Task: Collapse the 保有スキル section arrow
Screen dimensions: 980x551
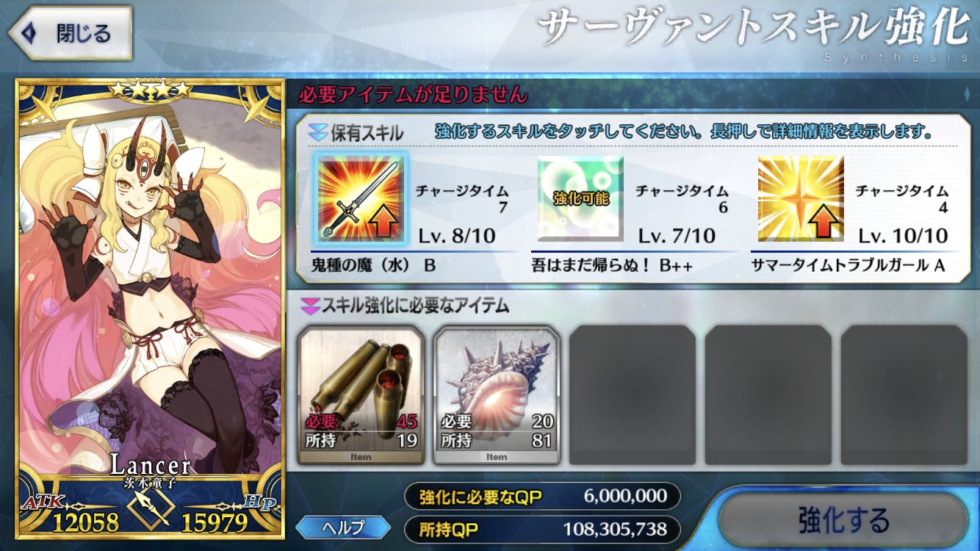Action: pos(317,132)
